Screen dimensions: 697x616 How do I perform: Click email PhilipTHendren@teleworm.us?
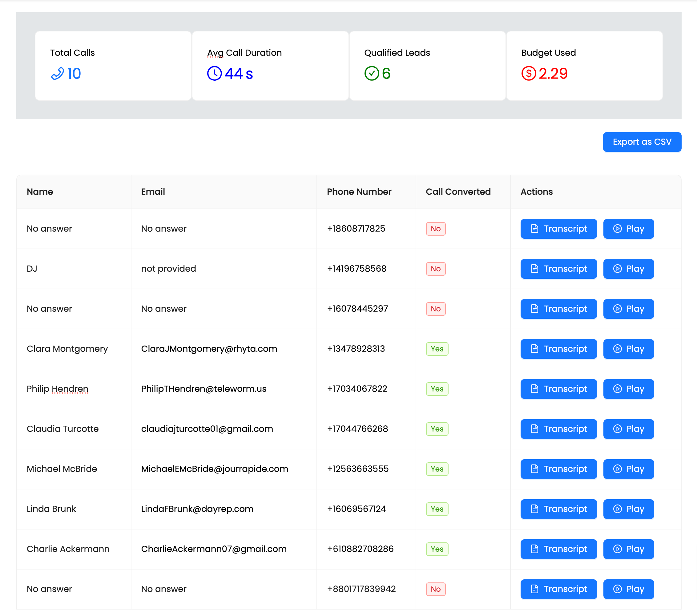coord(203,389)
